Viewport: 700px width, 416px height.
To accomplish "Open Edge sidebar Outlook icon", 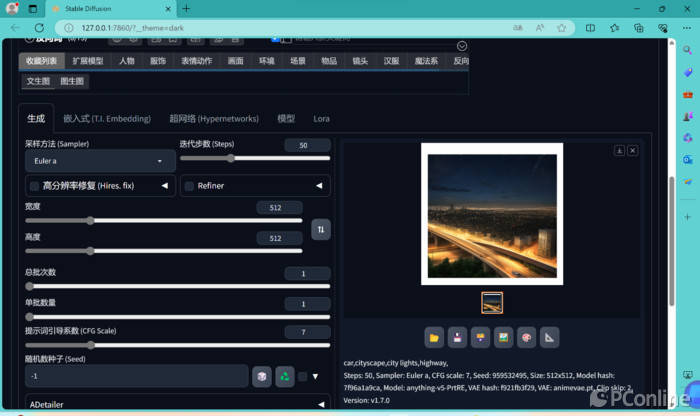I will tap(688, 159).
